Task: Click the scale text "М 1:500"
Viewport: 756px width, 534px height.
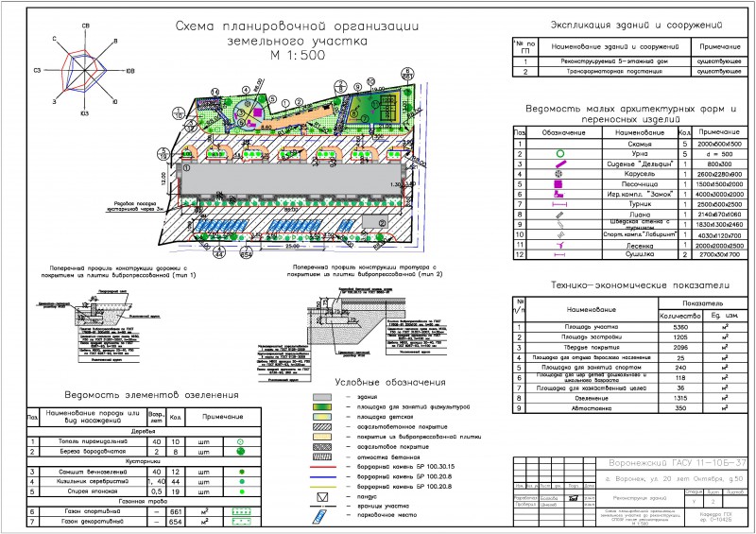Action: tap(298, 56)
